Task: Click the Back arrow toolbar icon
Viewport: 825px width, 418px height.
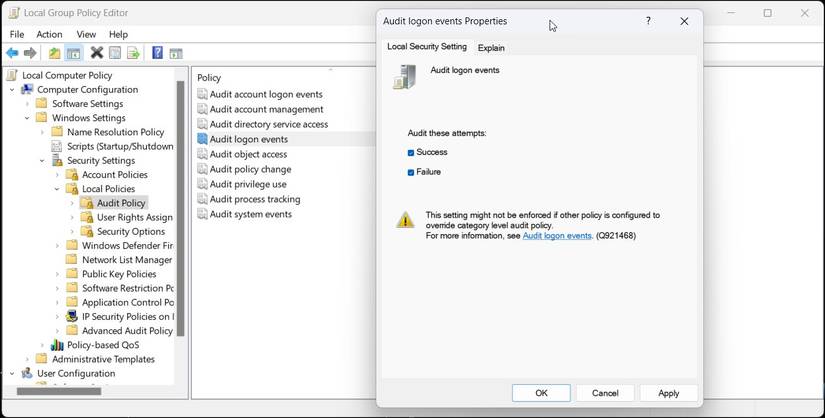Action: click(12, 53)
